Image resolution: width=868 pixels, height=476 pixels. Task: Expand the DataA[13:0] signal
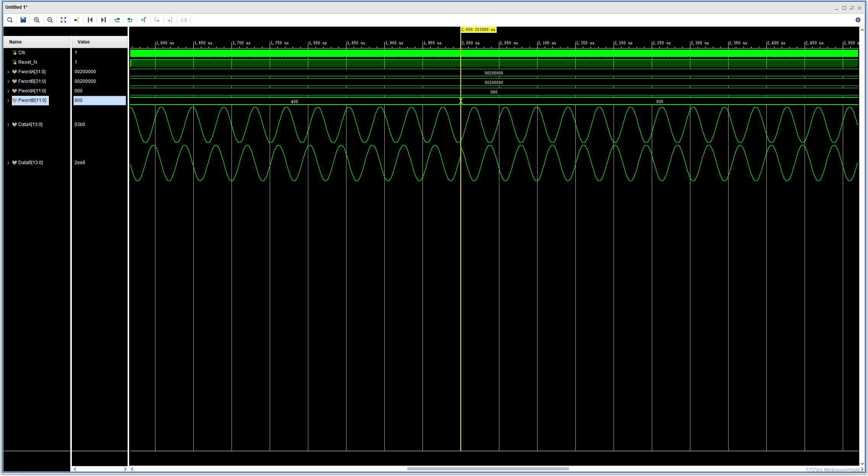pyautogui.click(x=8, y=124)
